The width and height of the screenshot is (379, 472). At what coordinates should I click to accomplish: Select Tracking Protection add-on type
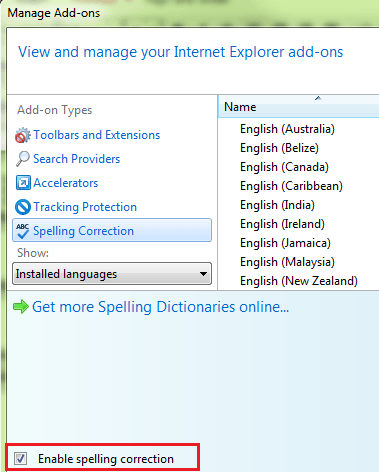[x=85, y=207]
